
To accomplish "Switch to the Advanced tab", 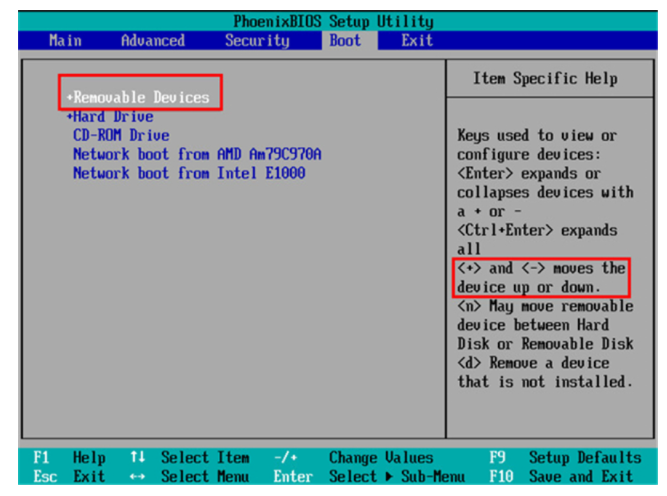I will click(153, 41).
